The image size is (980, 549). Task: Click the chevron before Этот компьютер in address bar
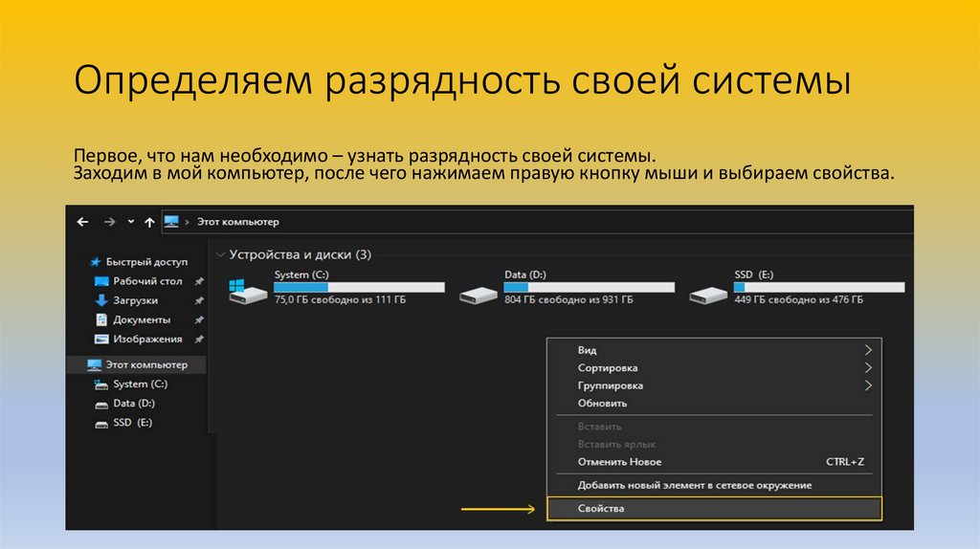[187, 222]
